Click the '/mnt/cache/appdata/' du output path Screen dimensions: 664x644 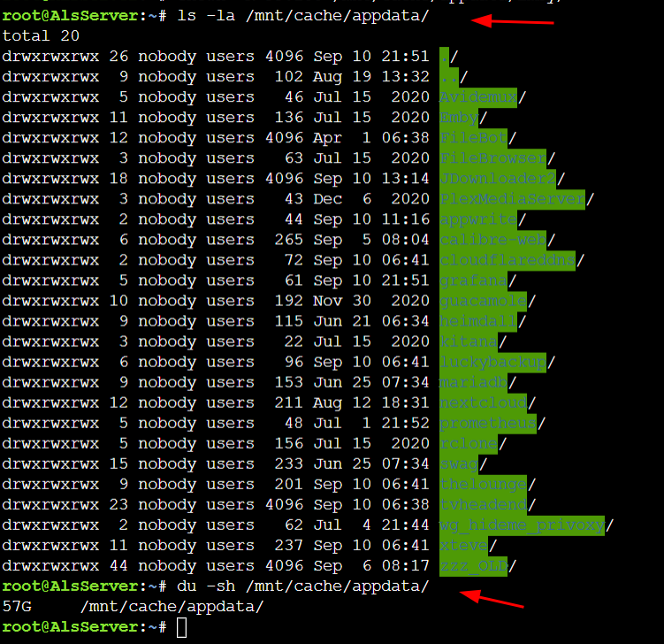coord(172,607)
